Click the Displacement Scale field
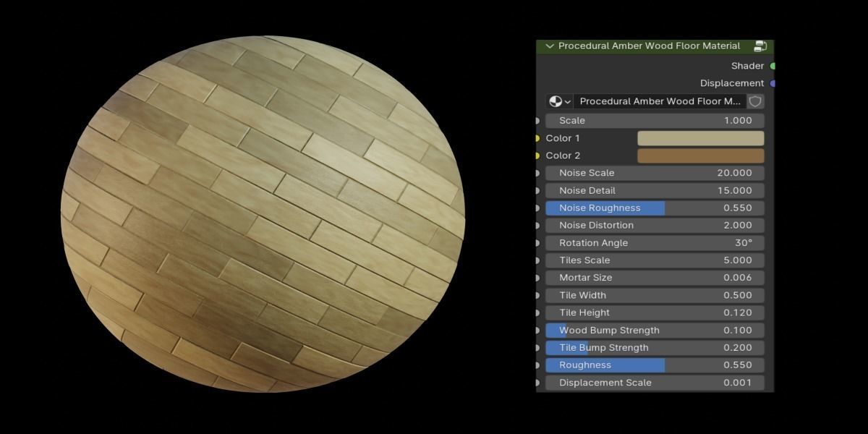 [655, 383]
